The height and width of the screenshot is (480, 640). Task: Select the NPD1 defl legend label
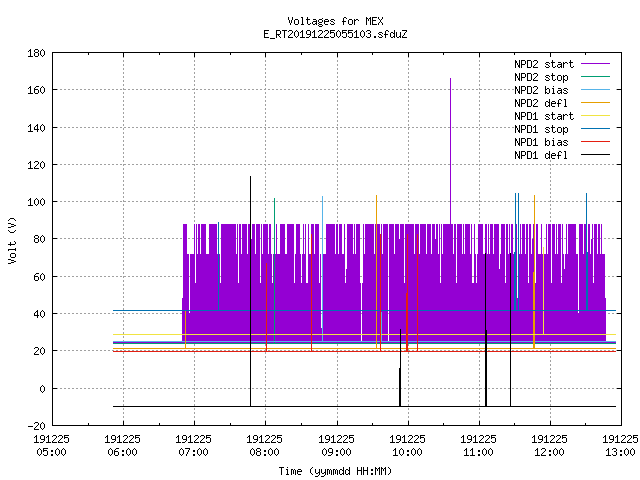pos(541,155)
